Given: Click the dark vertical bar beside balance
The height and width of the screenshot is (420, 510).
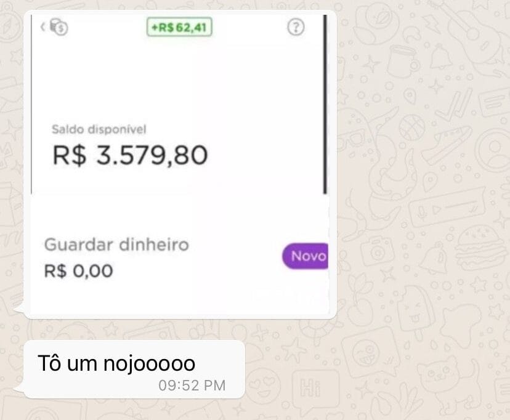Looking at the screenshot, I should coord(325,104).
